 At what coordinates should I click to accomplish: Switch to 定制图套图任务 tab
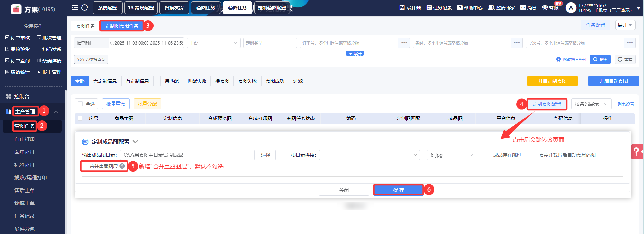tap(122, 26)
